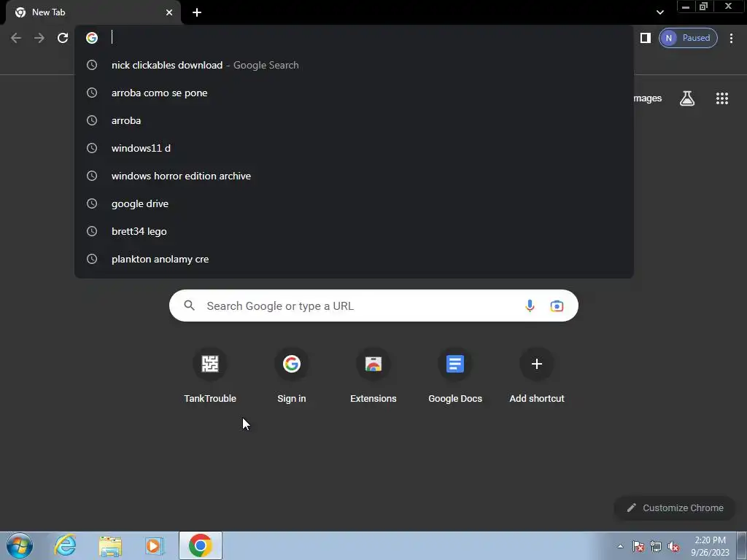Screen dimensions: 747x560
Task: Click the Paused profile button
Action: tap(688, 38)
